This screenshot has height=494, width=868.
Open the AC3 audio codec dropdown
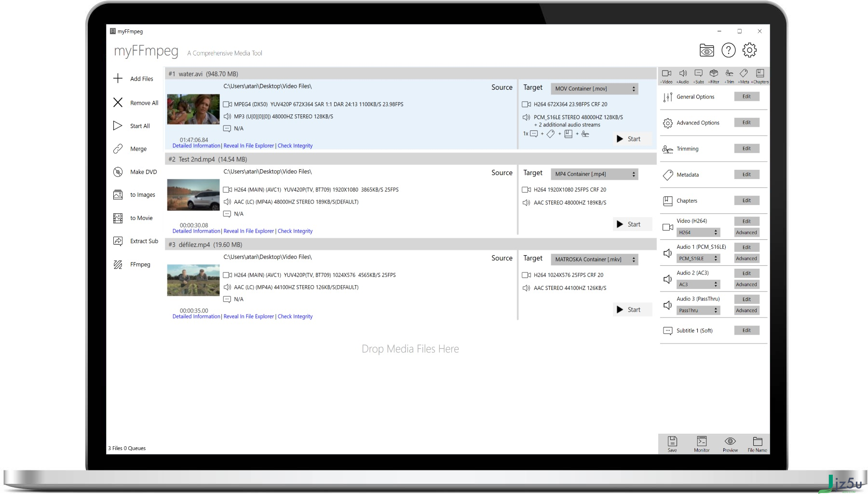(698, 285)
